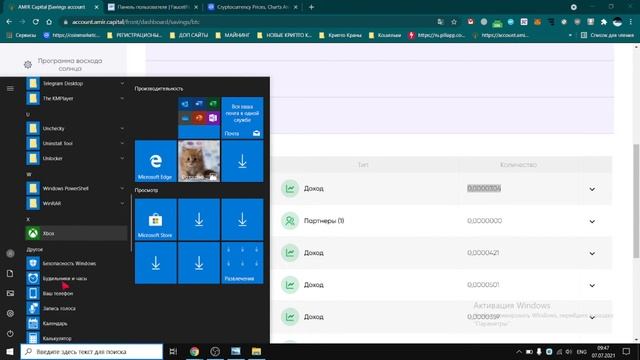
Task: Open Microsoft Store tile
Action: pos(156,220)
